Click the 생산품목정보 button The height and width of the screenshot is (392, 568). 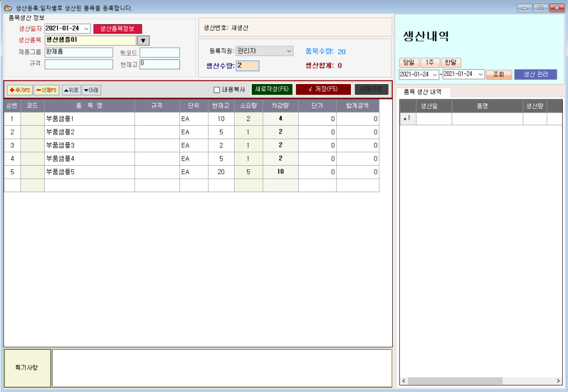(x=118, y=28)
